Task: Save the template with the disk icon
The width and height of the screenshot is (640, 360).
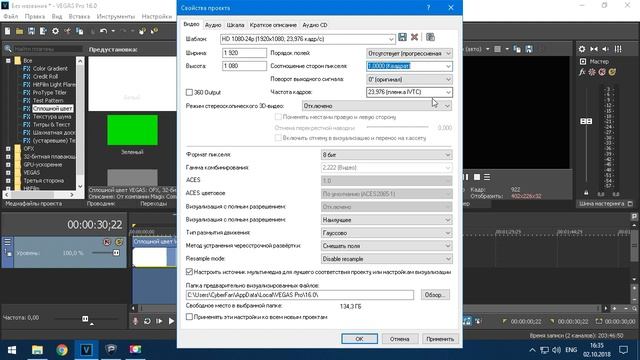Action: click(x=402, y=37)
